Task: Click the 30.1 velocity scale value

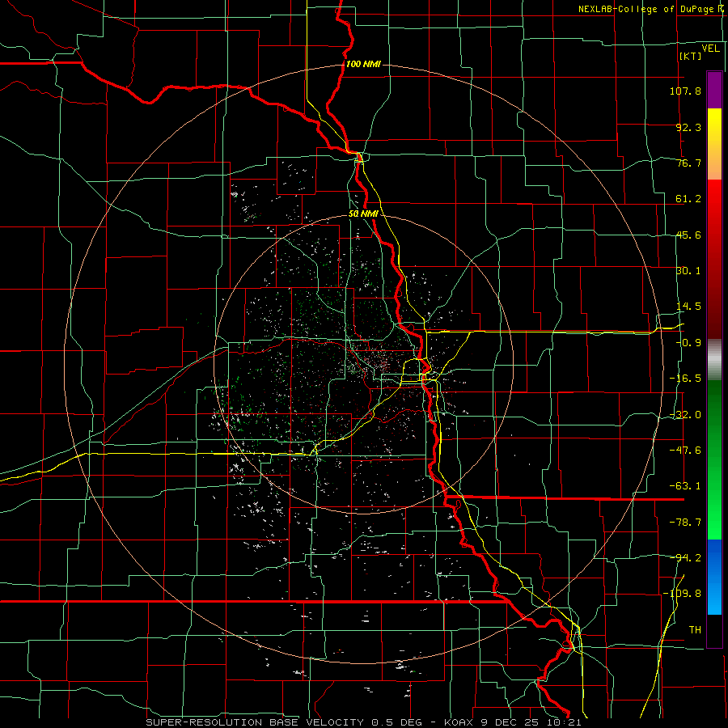Action: 688,271
